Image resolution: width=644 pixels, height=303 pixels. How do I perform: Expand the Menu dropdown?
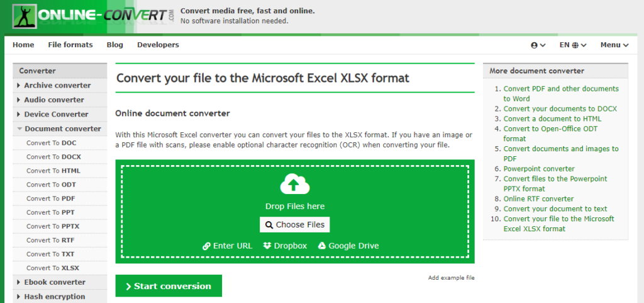point(614,45)
